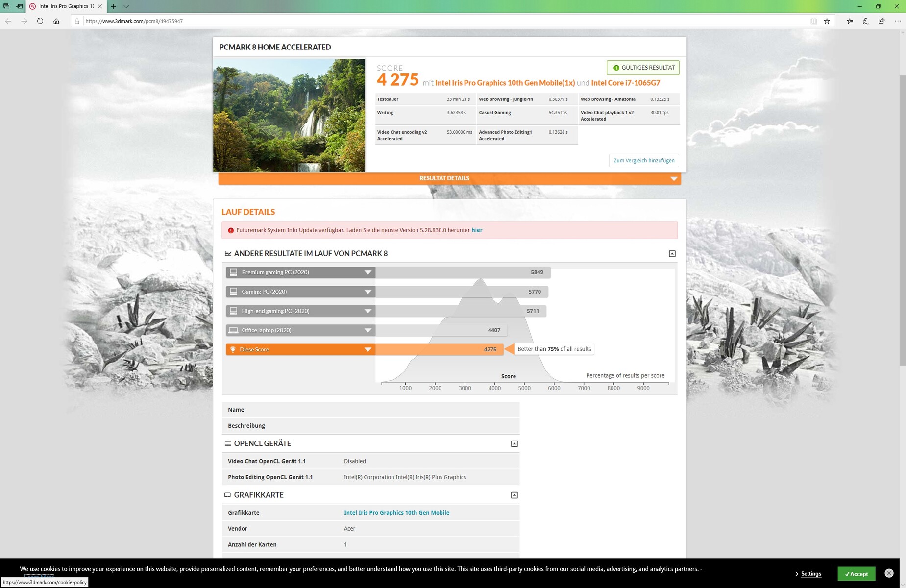
Task: Collapse the Grafikkarte section
Action: [514, 495]
